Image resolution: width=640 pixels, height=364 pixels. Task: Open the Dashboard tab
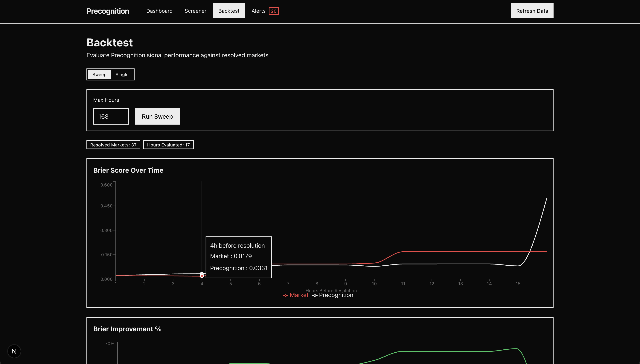(x=159, y=11)
